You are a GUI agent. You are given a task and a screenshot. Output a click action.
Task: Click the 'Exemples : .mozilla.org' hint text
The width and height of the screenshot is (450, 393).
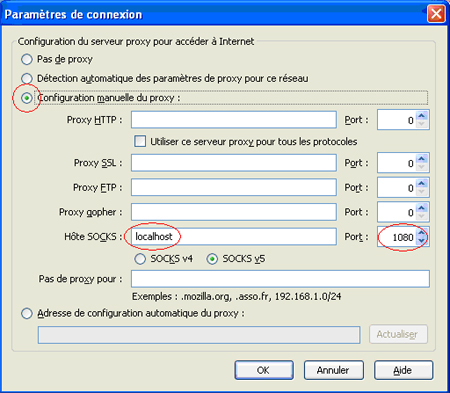coord(237,297)
